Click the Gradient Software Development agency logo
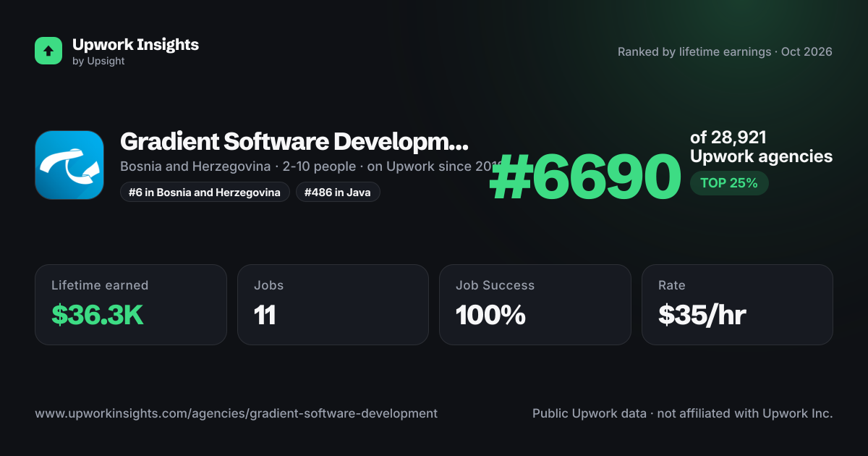This screenshot has height=456, width=868. [x=69, y=165]
